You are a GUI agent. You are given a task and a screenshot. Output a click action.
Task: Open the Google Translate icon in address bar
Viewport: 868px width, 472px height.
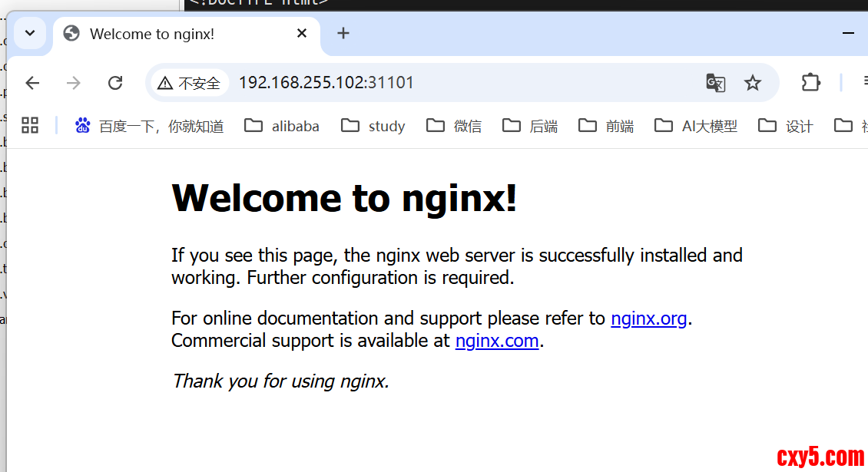pos(715,83)
